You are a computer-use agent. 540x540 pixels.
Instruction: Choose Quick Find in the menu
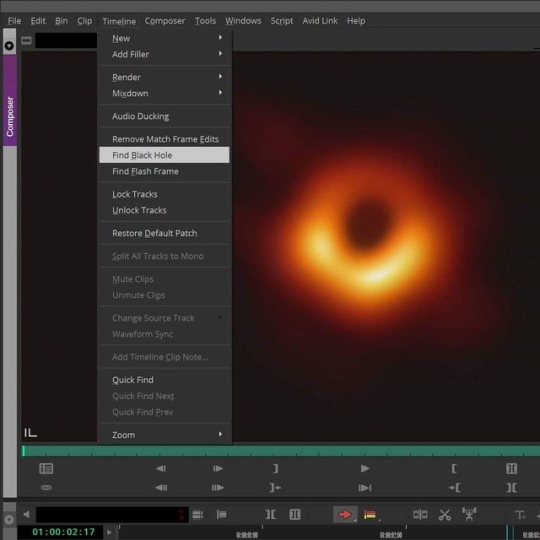(165, 380)
